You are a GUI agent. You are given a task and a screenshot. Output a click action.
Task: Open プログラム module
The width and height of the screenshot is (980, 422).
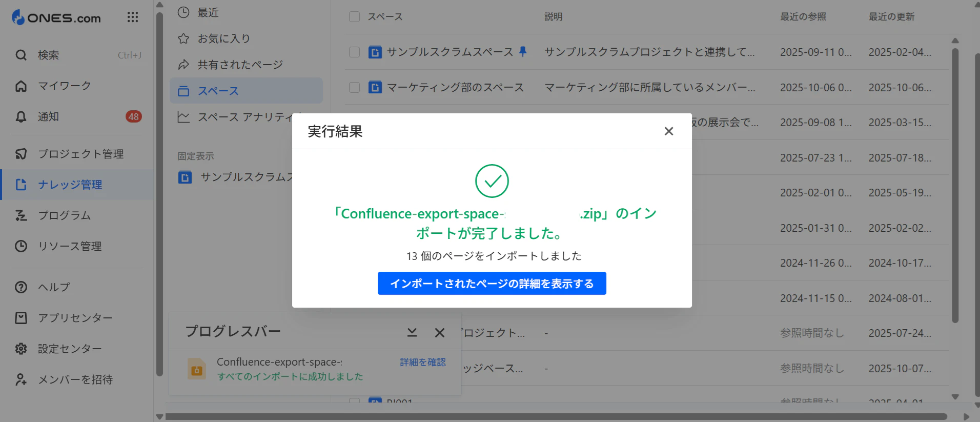(77, 215)
